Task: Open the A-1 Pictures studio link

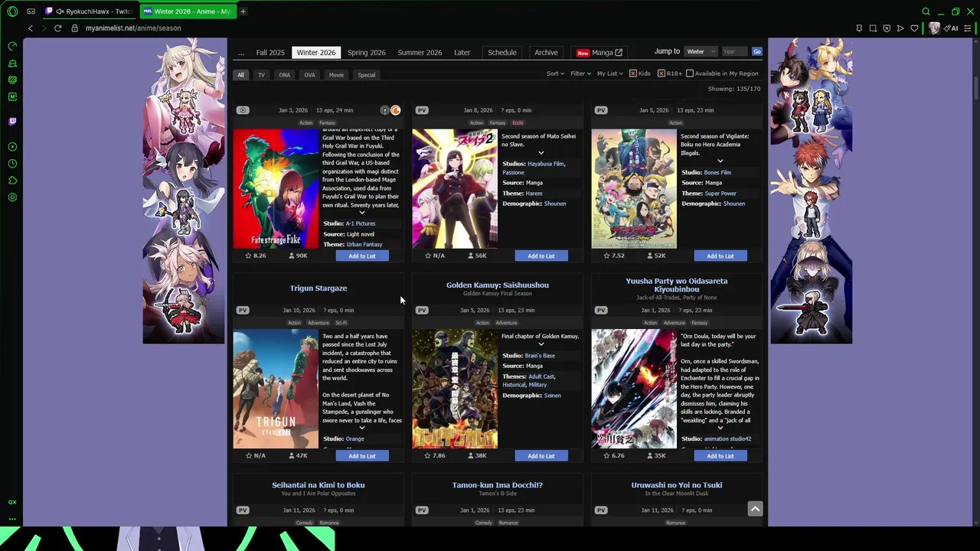Action: click(361, 223)
